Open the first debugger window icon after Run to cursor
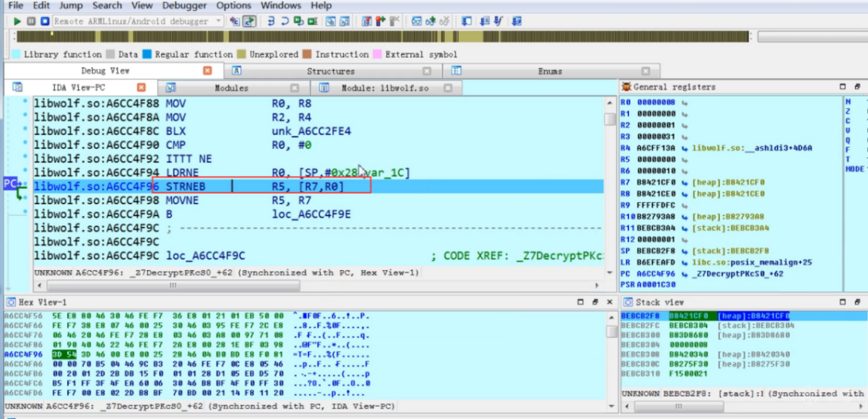The width and height of the screenshot is (868, 419). click(x=331, y=21)
